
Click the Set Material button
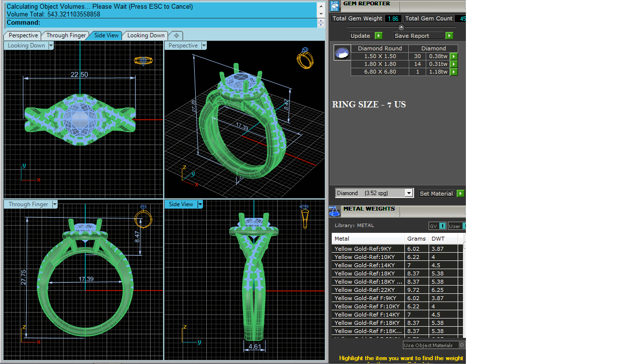click(436, 194)
